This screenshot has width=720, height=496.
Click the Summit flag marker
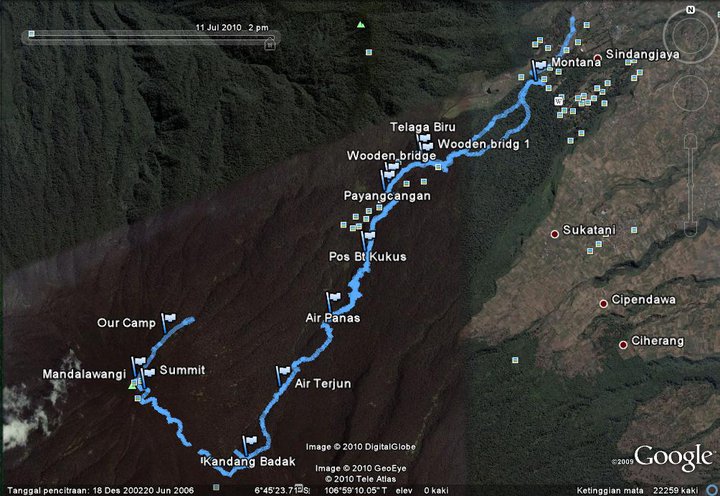[x=148, y=375]
